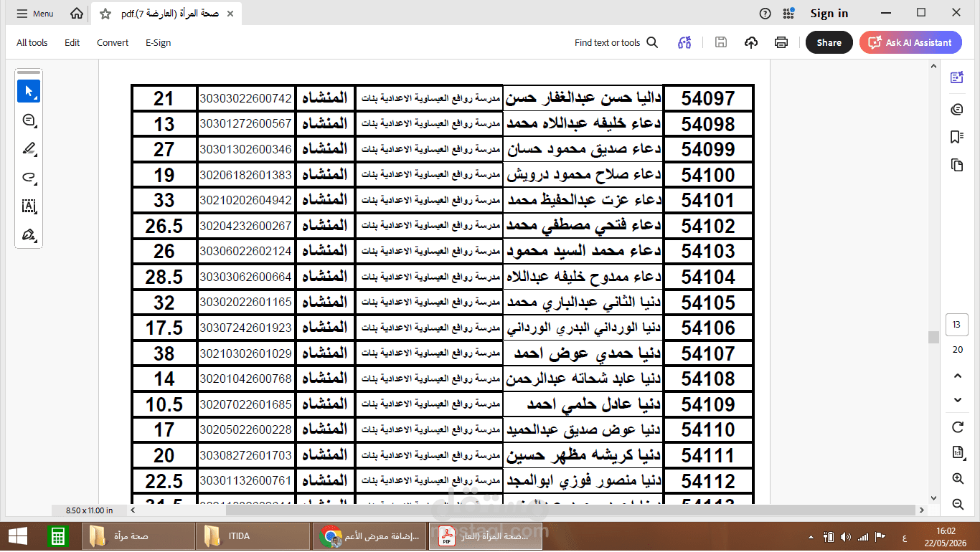Viewport: 980px width, 552px height.
Task: Select the Draw freehand tool
Action: pyautogui.click(x=29, y=178)
